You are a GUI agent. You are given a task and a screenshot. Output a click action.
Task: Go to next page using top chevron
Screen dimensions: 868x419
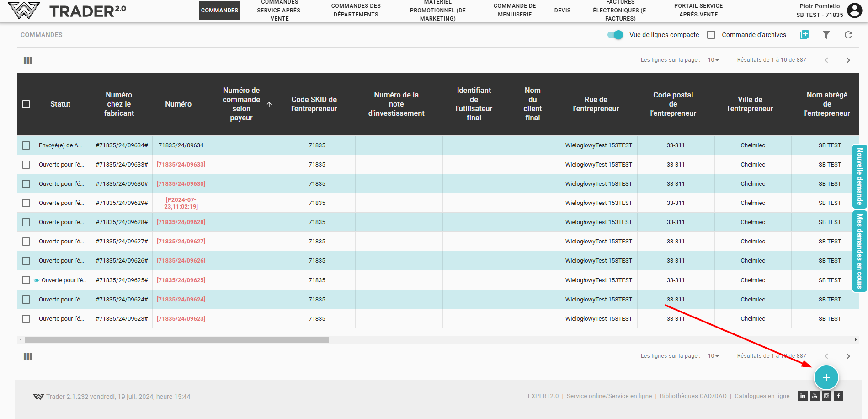coord(848,60)
